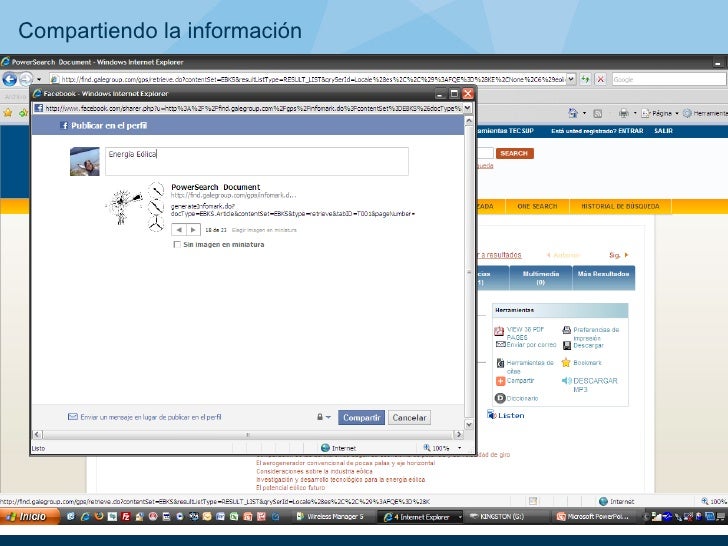Click the Descargar floppy disk icon

pyautogui.click(x=566, y=345)
